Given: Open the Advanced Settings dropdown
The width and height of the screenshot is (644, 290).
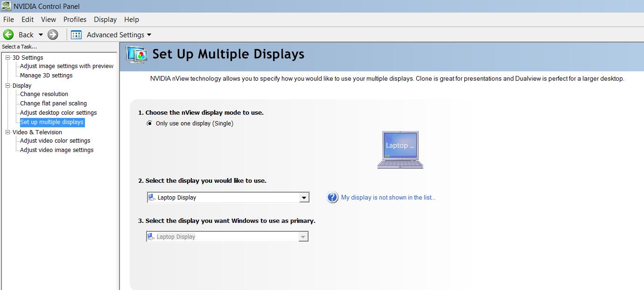Looking at the screenshot, I should coord(149,35).
